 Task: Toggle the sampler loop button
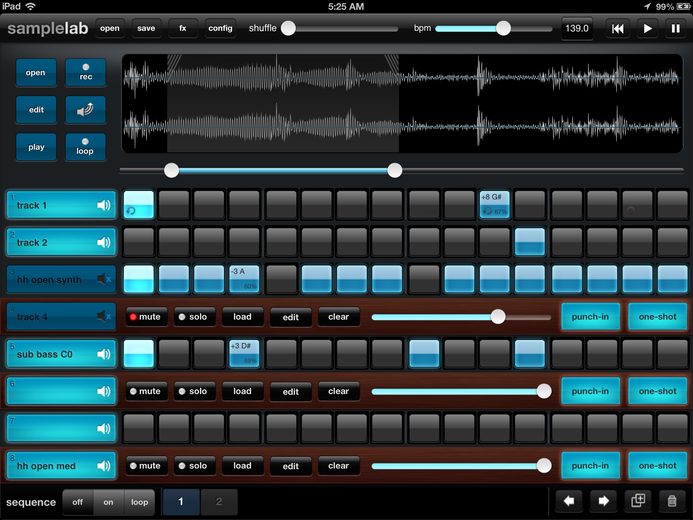pyautogui.click(x=85, y=147)
